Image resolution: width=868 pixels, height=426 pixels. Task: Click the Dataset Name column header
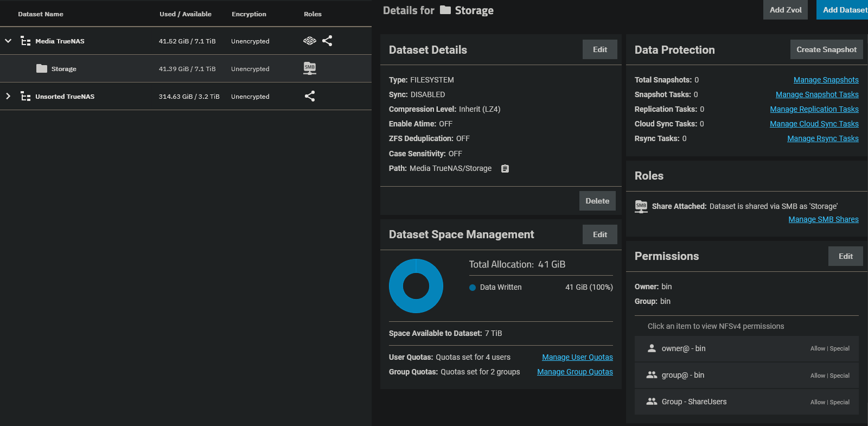[41, 14]
